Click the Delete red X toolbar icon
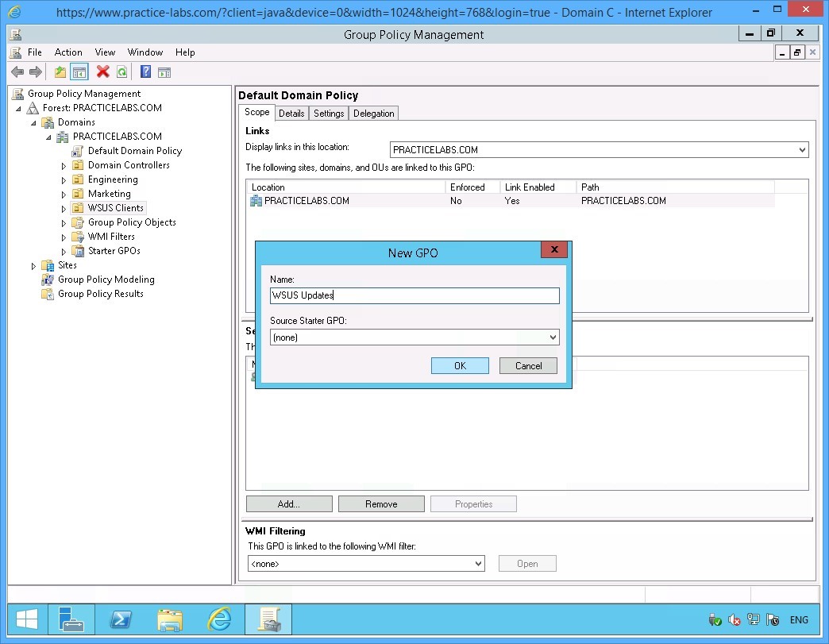This screenshot has height=644, width=829. tap(102, 72)
